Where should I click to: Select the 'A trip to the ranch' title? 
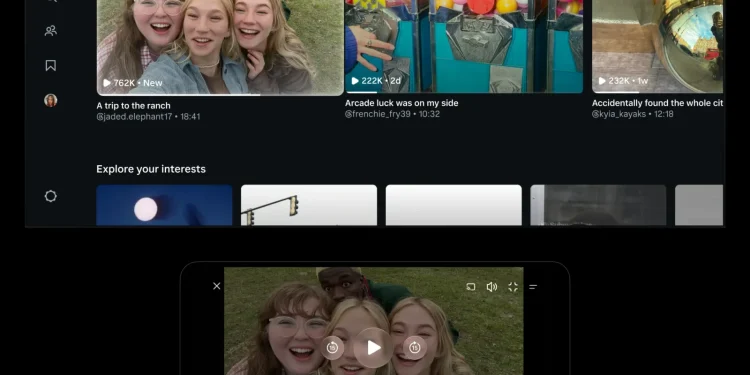point(133,106)
